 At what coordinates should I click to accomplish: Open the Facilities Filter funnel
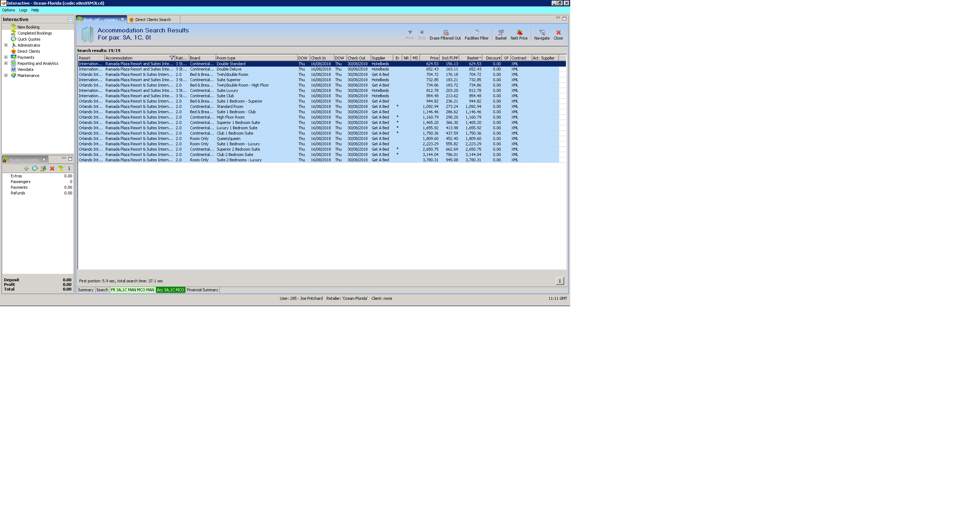tap(477, 33)
